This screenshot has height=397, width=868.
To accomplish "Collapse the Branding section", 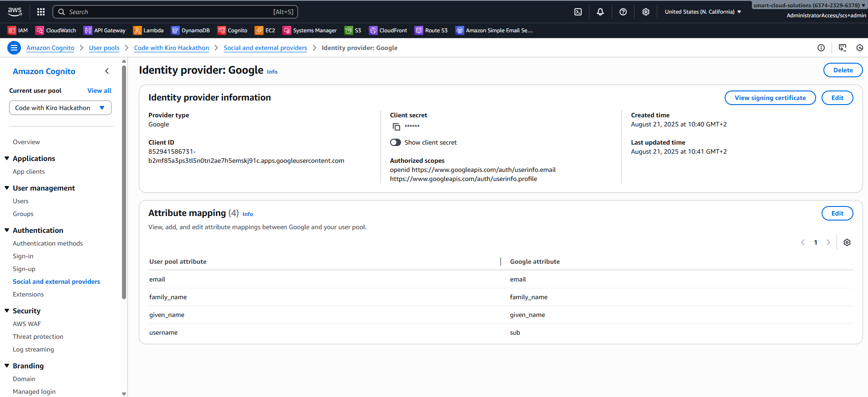I will point(7,366).
